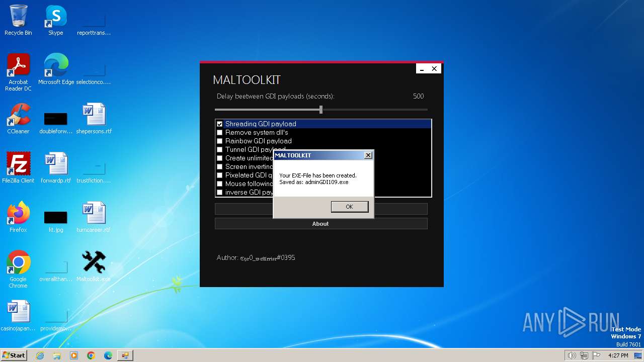Click Maltoolkit taskbar button

(125, 355)
